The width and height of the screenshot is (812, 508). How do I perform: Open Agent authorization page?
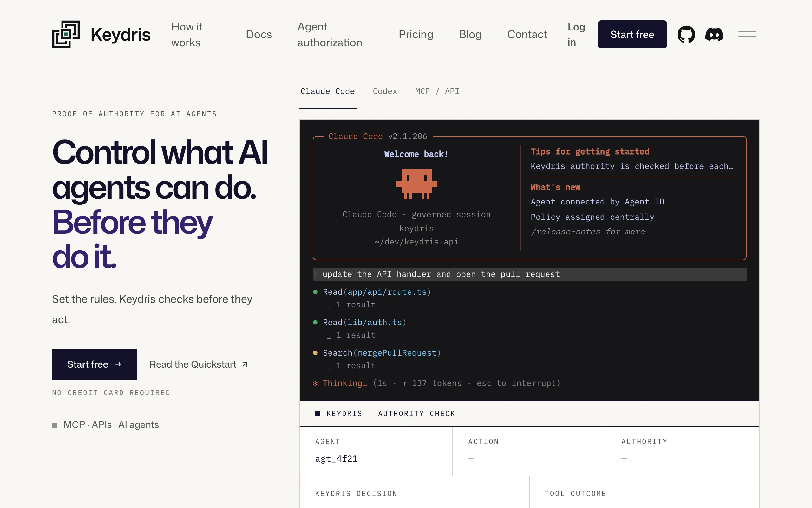tap(330, 35)
